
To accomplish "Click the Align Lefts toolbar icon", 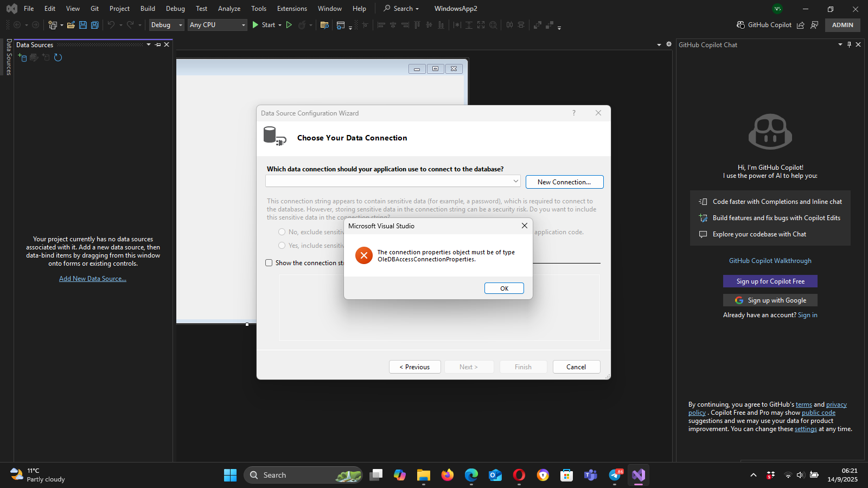I will click(381, 25).
